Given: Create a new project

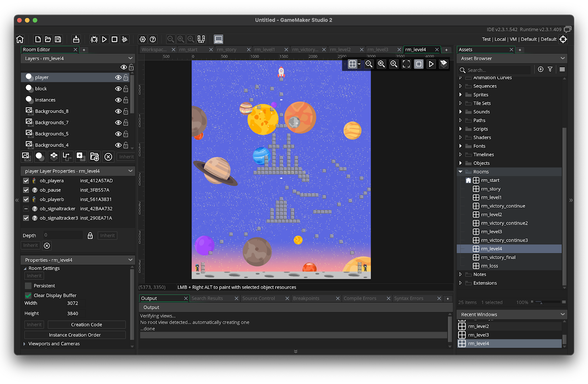Looking at the screenshot, I should [38, 40].
